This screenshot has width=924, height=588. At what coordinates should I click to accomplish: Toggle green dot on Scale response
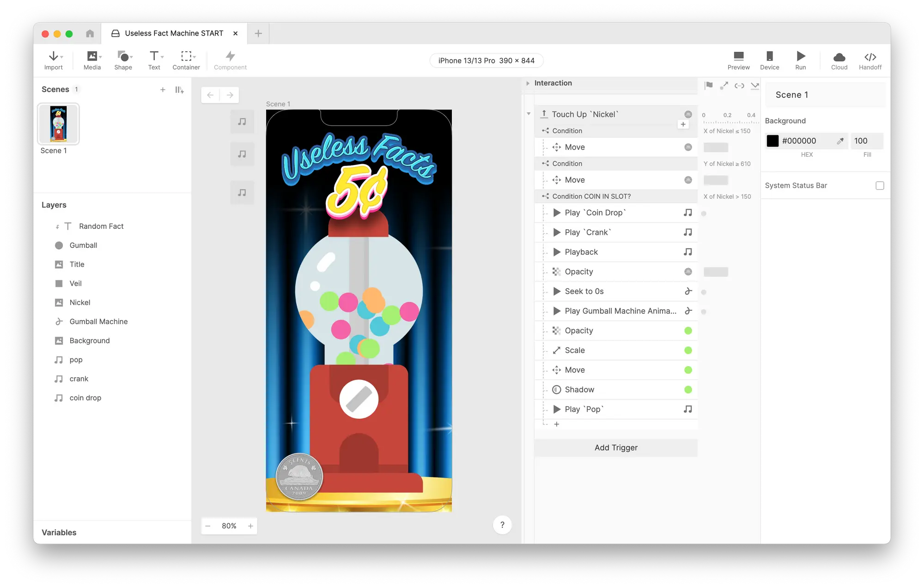(688, 350)
